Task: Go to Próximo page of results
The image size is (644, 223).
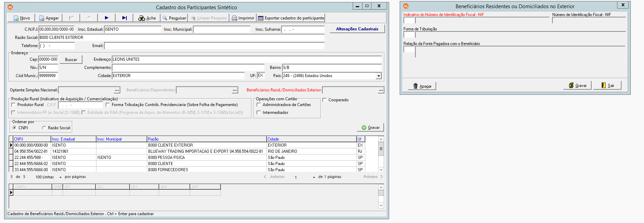Action: point(373,177)
